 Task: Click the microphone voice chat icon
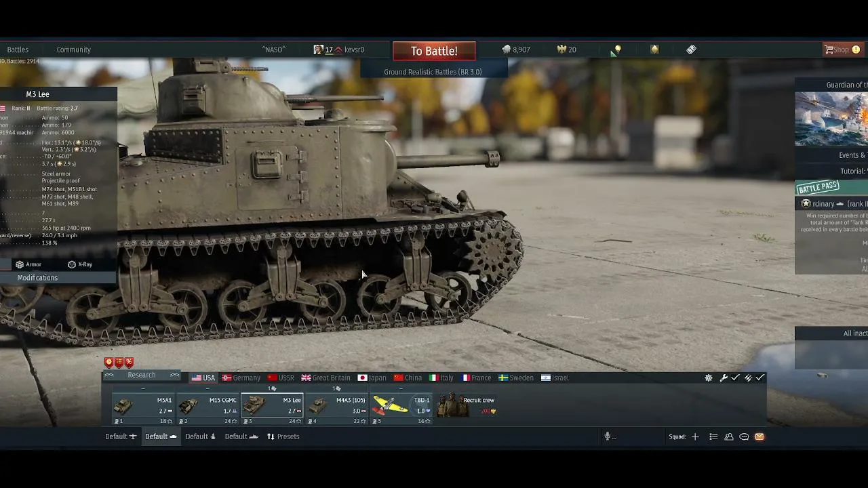(608, 436)
